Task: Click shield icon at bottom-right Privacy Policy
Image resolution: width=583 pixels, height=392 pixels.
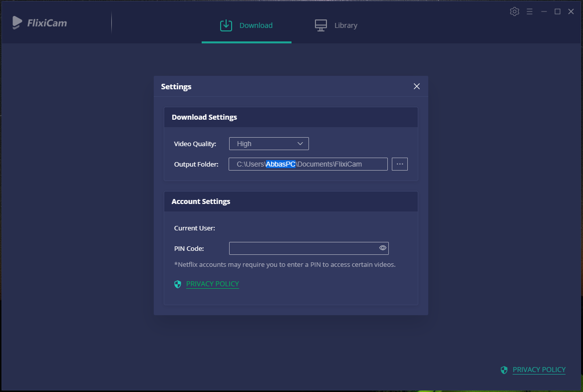Action: click(504, 370)
